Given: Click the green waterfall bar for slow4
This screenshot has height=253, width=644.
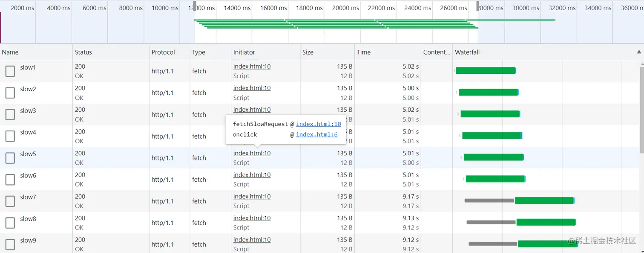Looking at the screenshot, I should click(492, 135).
